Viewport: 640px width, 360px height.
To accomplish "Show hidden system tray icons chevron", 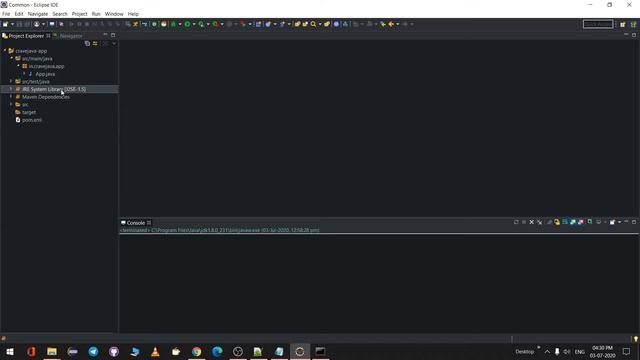I will pyautogui.click(x=547, y=351).
